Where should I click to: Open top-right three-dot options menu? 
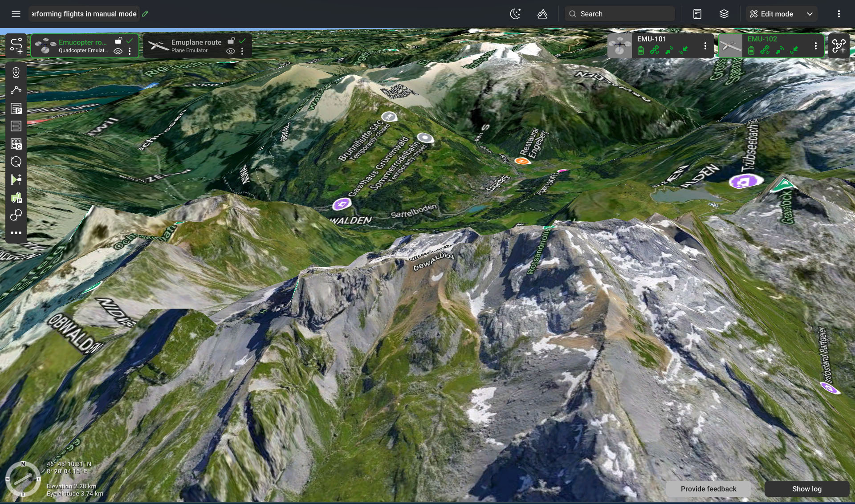click(x=839, y=14)
